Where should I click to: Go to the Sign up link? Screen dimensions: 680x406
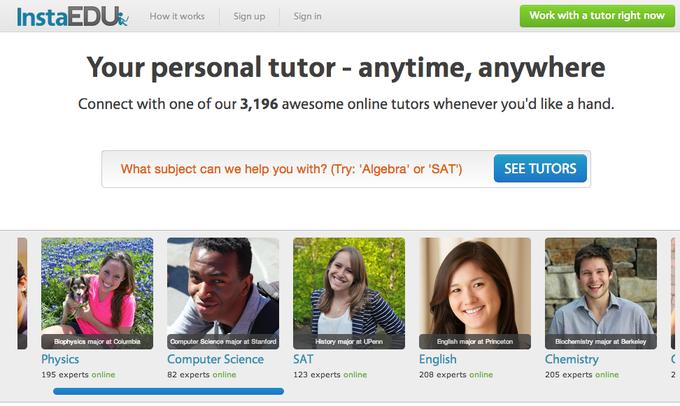(x=249, y=16)
